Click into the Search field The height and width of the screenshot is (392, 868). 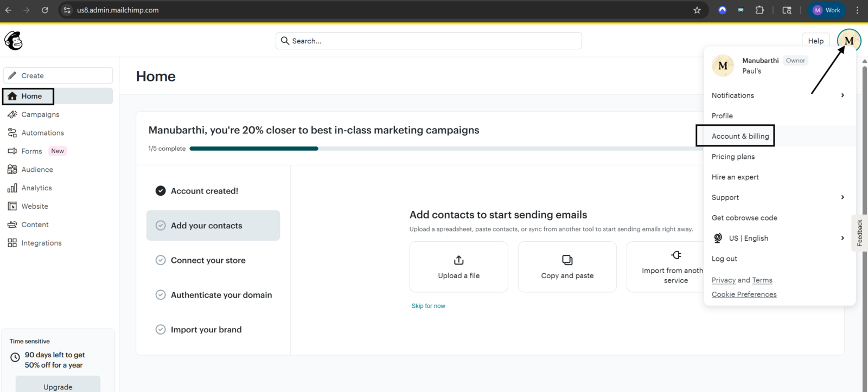pyautogui.click(x=429, y=41)
